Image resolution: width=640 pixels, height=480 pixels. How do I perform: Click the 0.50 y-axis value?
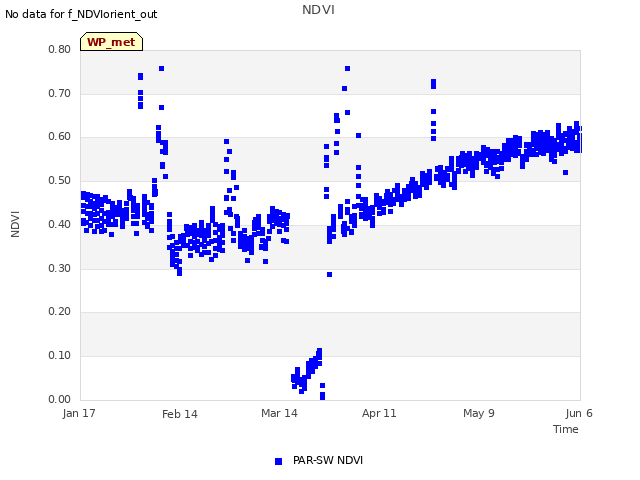[x=60, y=180]
